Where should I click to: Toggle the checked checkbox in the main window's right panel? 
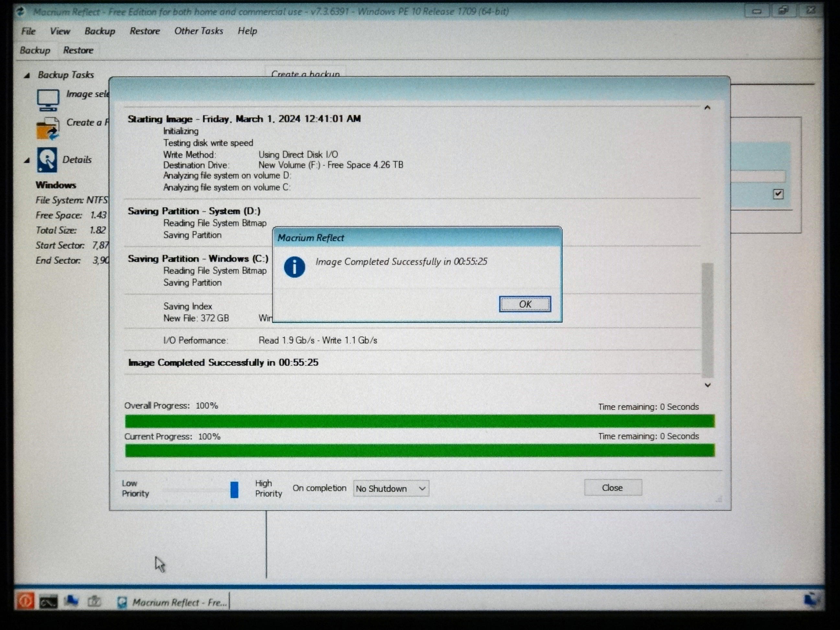778,194
